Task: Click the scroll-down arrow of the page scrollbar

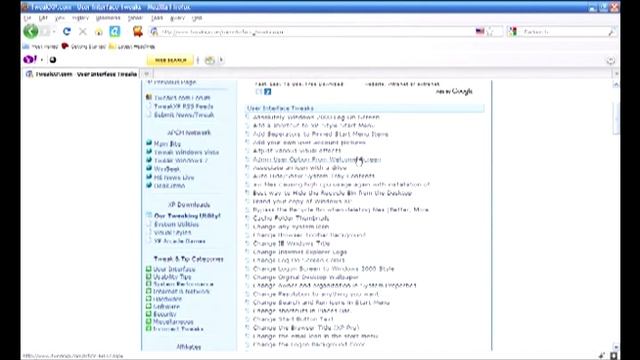Action: (616, 347)
